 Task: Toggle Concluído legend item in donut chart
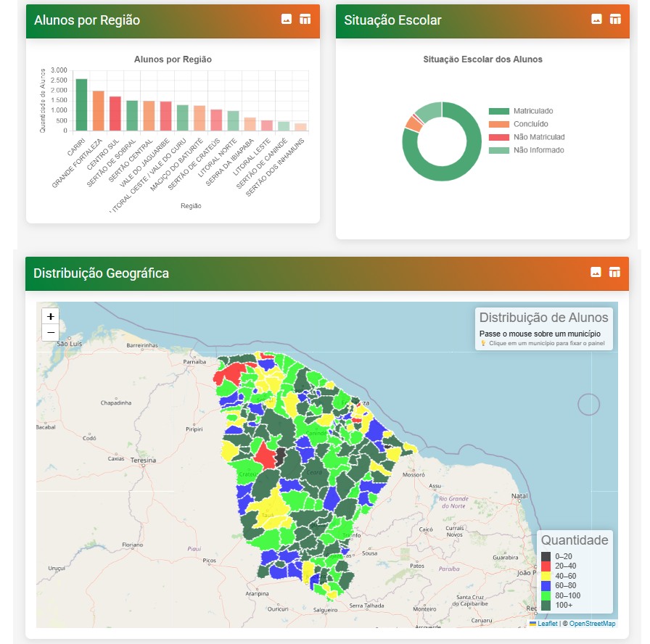(530, 124)
